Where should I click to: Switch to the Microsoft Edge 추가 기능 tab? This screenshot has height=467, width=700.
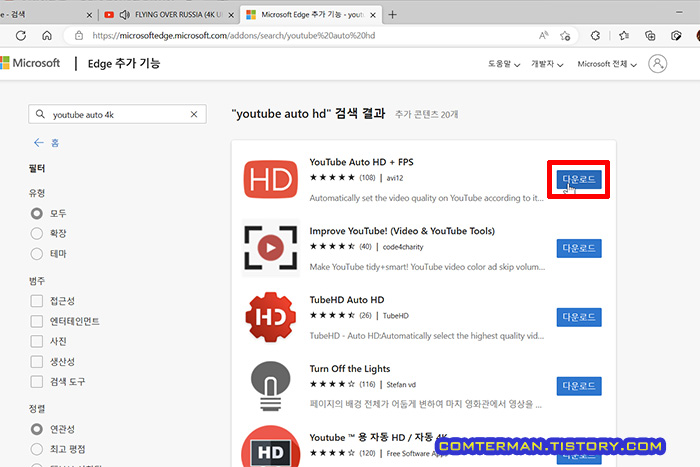tap(311, 15)
